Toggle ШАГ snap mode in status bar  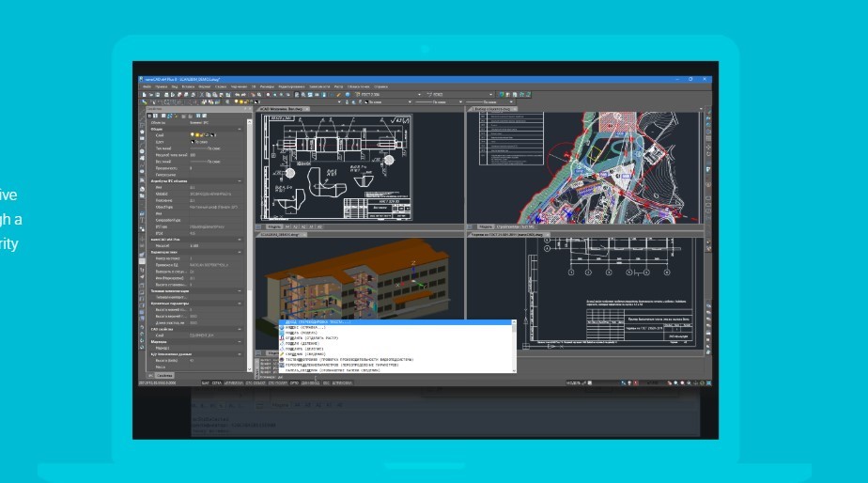pos(206,383)
